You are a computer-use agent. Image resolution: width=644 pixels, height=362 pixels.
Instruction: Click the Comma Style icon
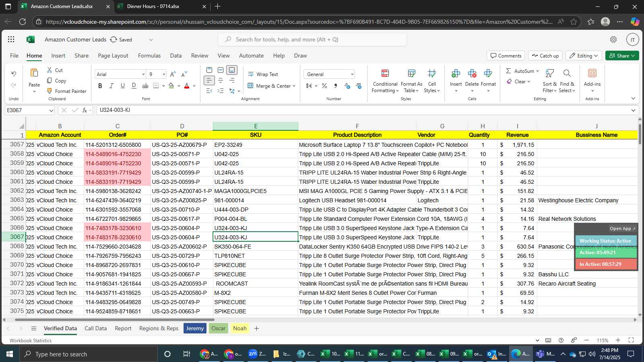click(x=336, y=86)
